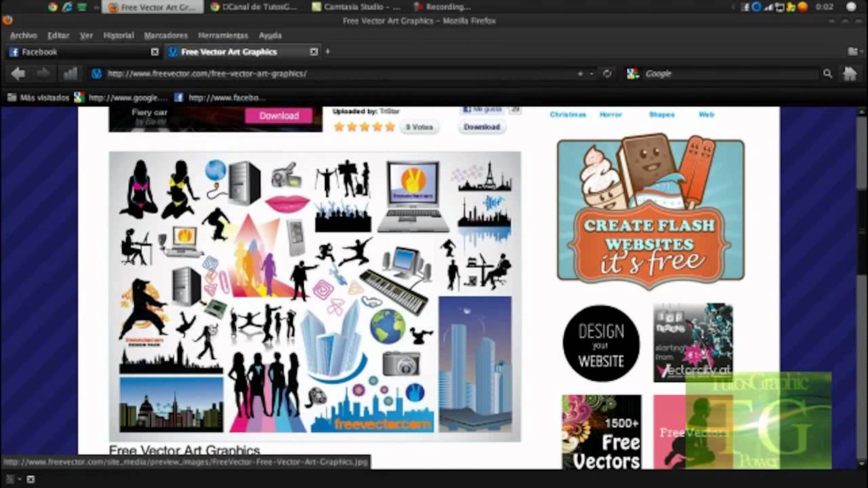The width and height of the screenshot is (868, 488).
Task: Switch to Camtasia Studio taskbar window
Action: (x=357, y=7)
